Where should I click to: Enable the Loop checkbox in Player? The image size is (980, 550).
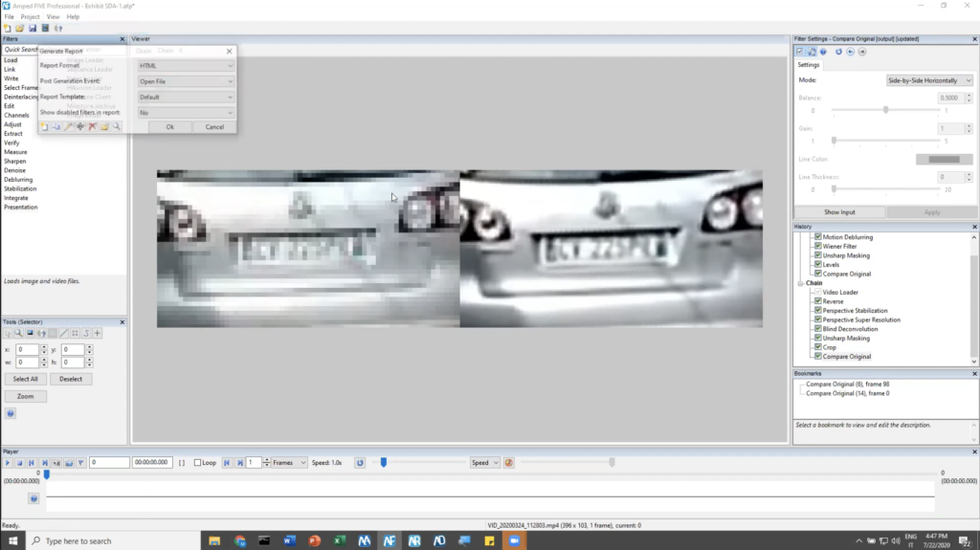(x=197, y=463)
